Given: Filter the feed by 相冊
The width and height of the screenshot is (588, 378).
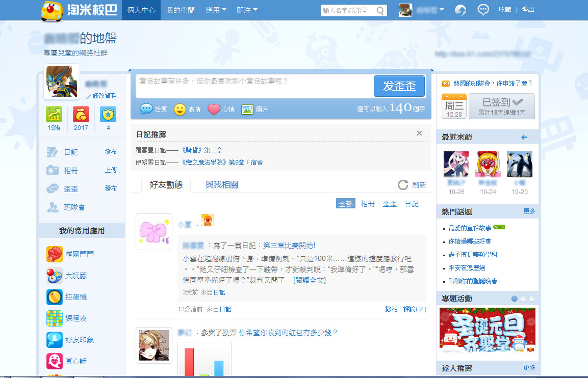Looking at the screenshot, I should (x=368, y=204).
